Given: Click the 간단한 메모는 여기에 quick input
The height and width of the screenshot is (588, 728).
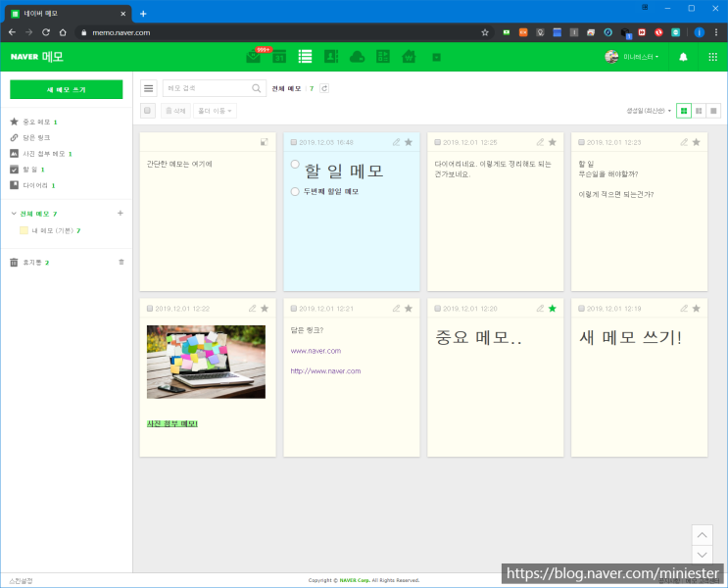Looking at the screenshot, I should (179, 164).
